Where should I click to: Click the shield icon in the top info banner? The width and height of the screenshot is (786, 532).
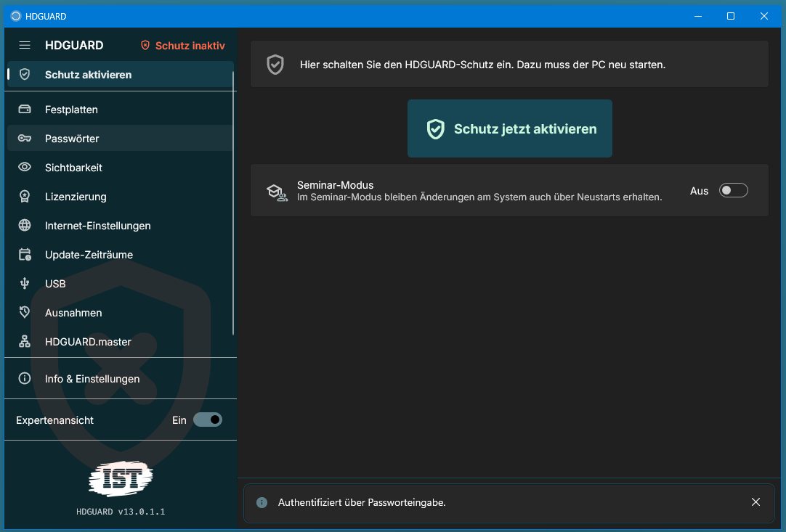coord(275,65)
